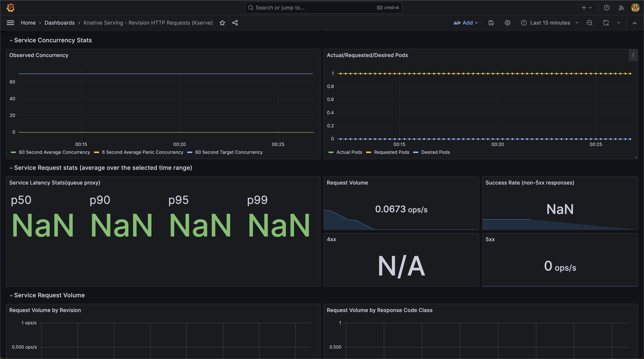Open the help question-mark icon

tap(607, 8)
